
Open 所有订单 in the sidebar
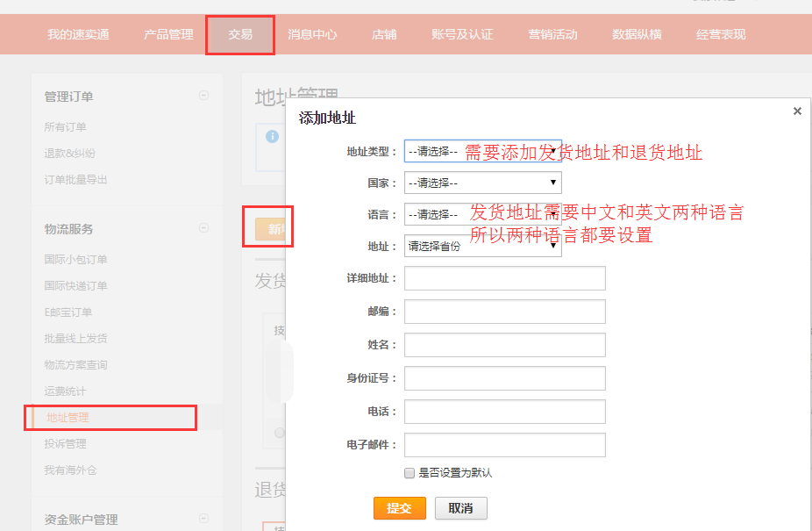coord(66,127)
